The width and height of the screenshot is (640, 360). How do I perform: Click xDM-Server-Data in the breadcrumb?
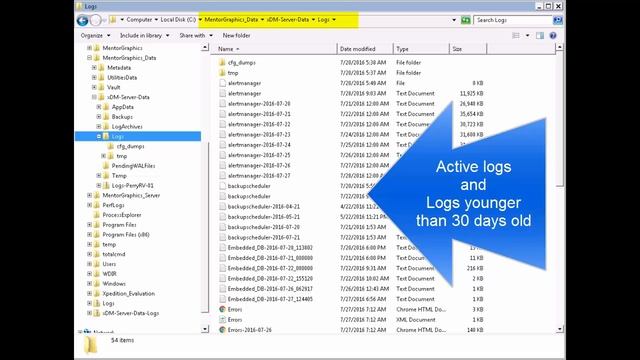[288, 20]
